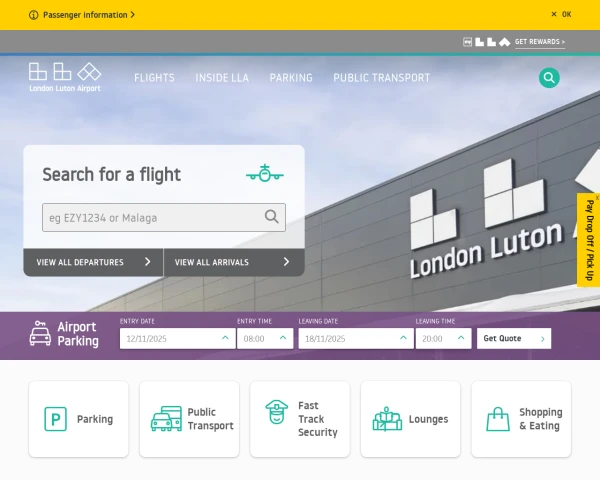
Task: Click the flight search magnifier icon
Action: (x=271, y=217)
